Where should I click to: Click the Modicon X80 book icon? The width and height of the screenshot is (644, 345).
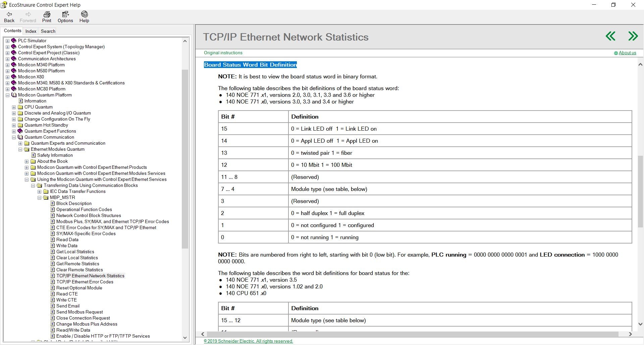click(14, 77)
